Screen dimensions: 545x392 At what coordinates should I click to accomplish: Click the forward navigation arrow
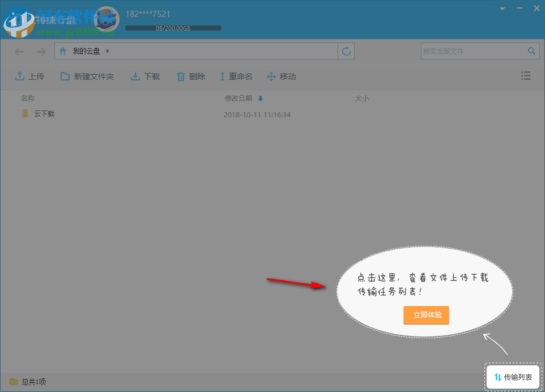point(41,52)
